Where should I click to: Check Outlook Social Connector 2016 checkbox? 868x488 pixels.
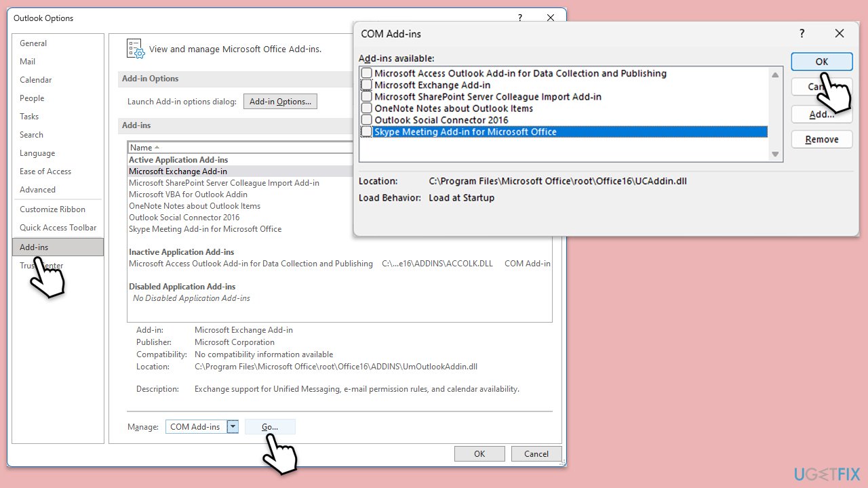tap(367, 120)
